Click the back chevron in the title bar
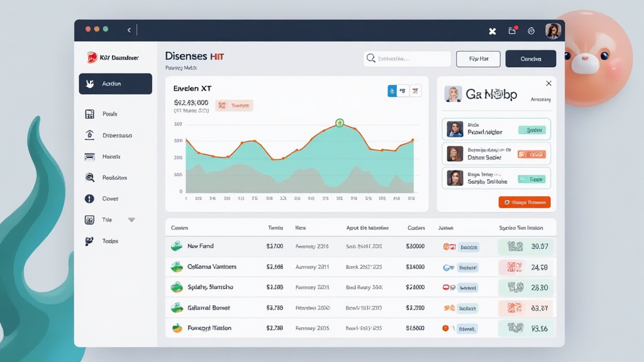Image resolution: width=644 pixels, height=362 pixels. pos(129,30)
